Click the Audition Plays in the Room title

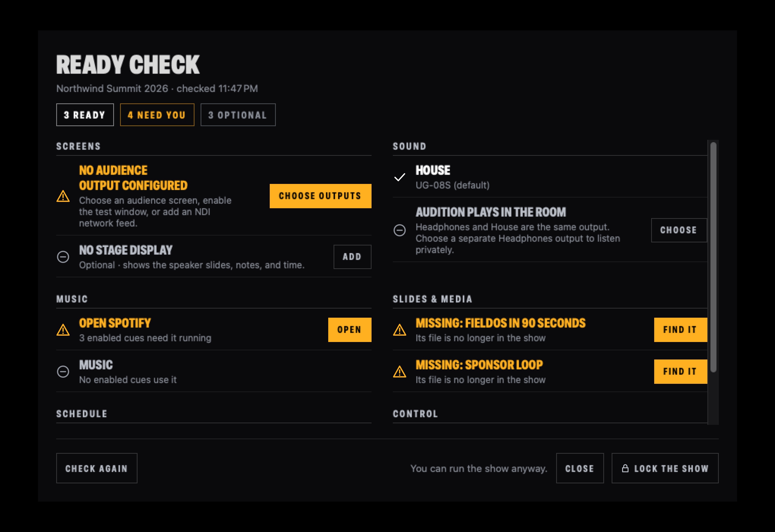(x=491, y=212)
